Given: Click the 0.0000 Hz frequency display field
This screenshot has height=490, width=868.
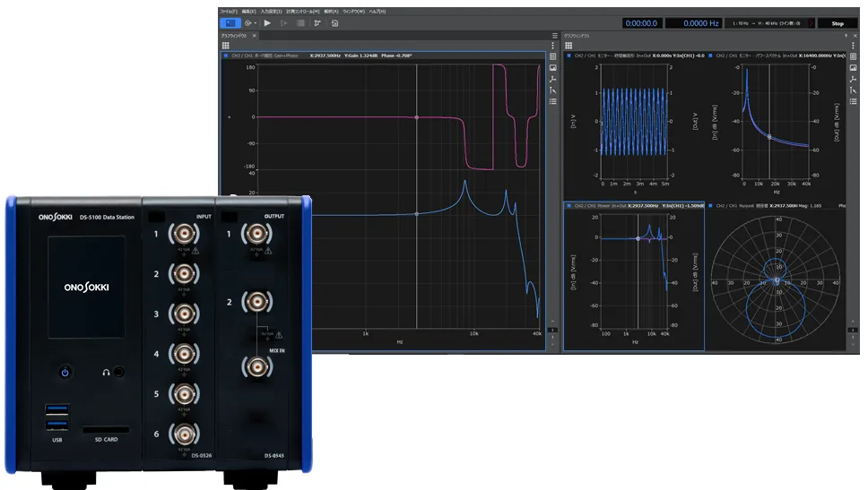Looking at the screenshot, I should tap(695, 23).
